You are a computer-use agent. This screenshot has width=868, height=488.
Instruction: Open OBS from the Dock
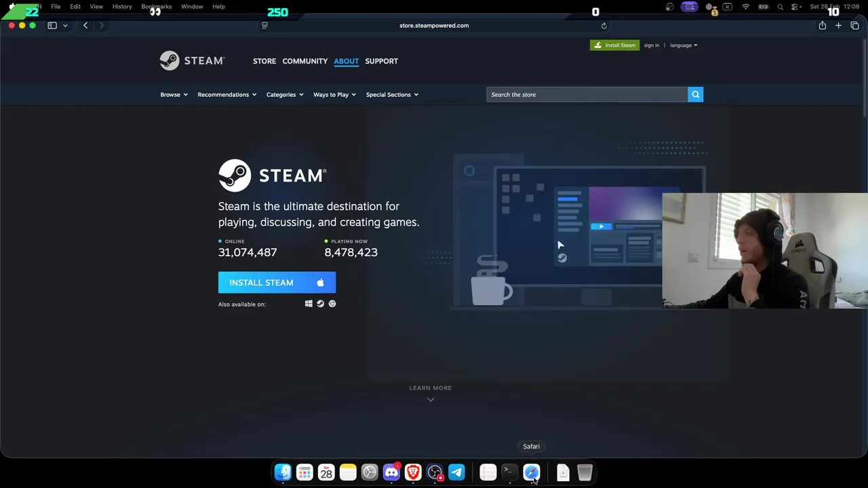point(435,472)
